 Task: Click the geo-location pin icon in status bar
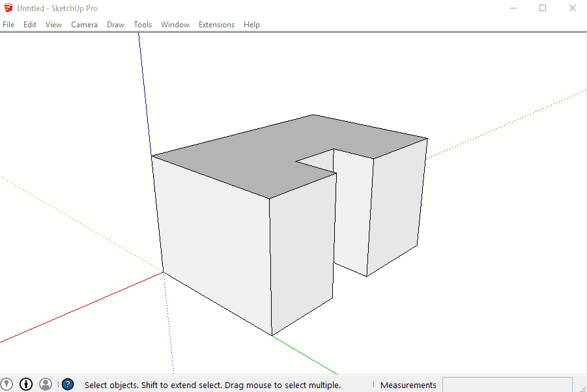7,384
